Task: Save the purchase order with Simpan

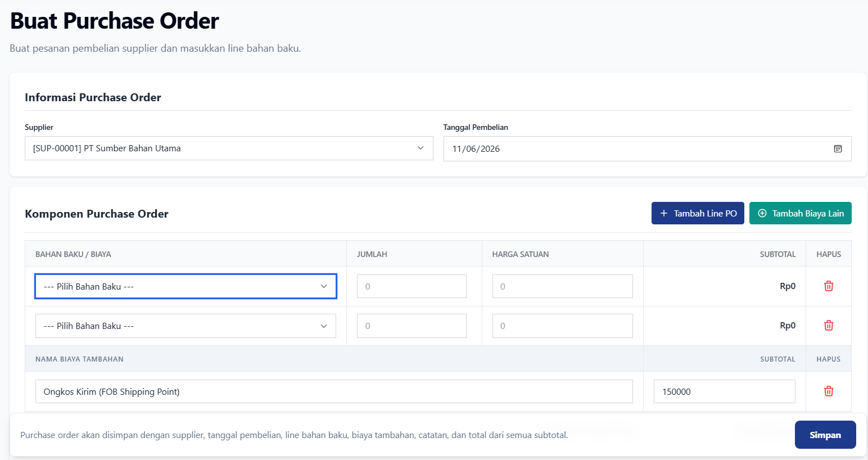Action: click(x=825, y=435)
